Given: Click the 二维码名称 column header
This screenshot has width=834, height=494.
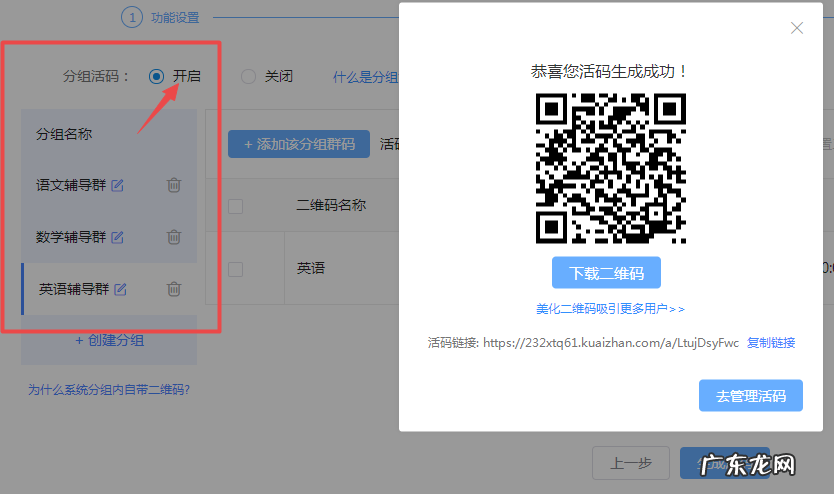Looking at the screenshot, I should click(331, 205).
